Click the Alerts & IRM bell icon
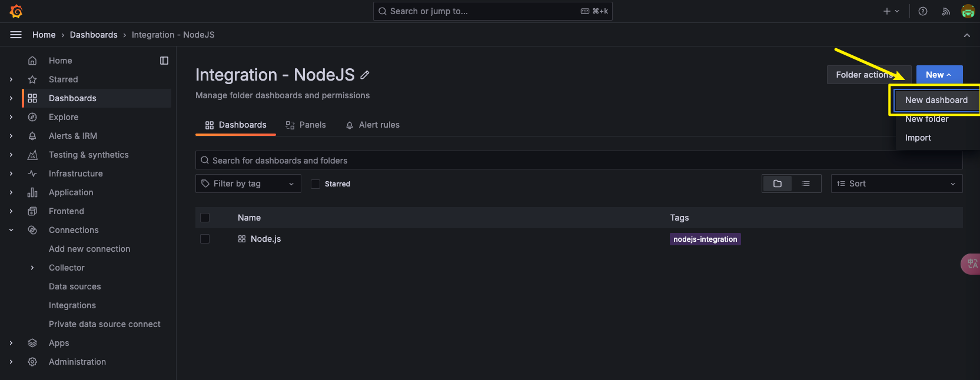Viewport: 980px width, 380px height. pos(32,136)
